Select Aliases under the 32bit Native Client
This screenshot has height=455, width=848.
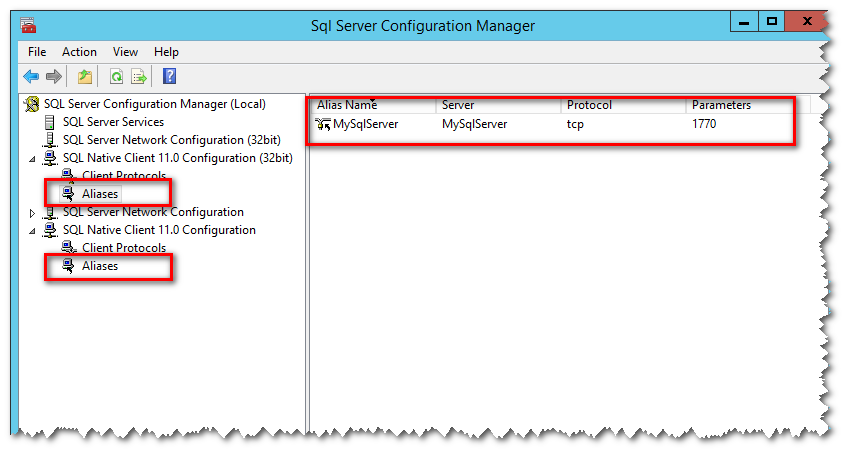(x=100, y=194)
